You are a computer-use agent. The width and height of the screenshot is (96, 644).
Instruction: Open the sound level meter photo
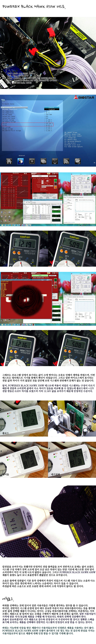click(48, 522)
